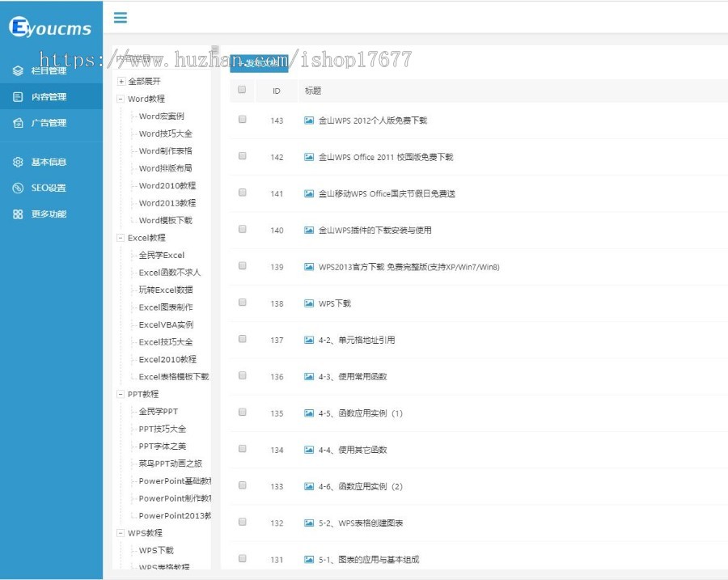
Task: Check the box for article 142
Action: [x=242, y=156]
